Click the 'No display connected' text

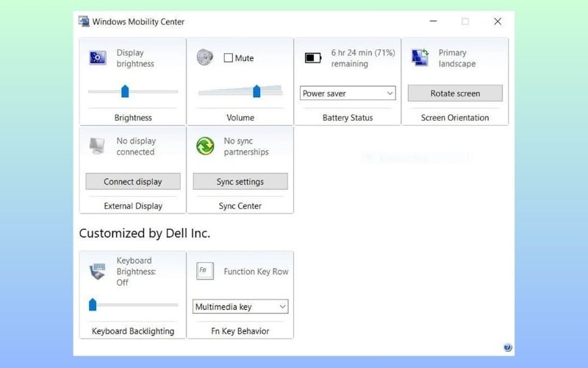pos(136,146)
